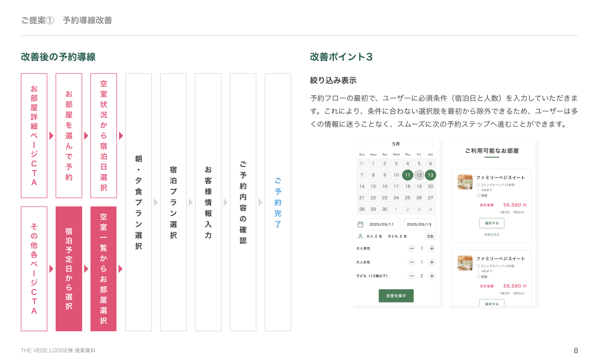Click the お客様情報入力 step box
Viewport: 599px width, 364px height.
click(208, 202)
